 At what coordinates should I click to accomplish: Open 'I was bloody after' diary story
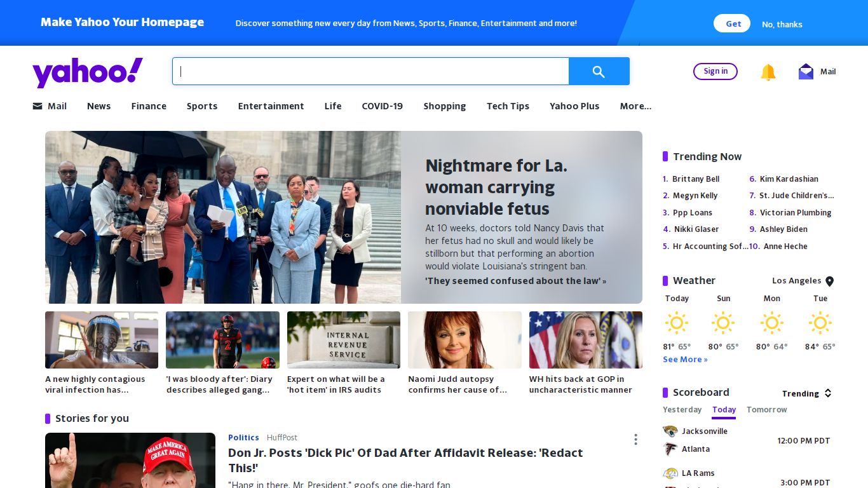click(219, 384)
